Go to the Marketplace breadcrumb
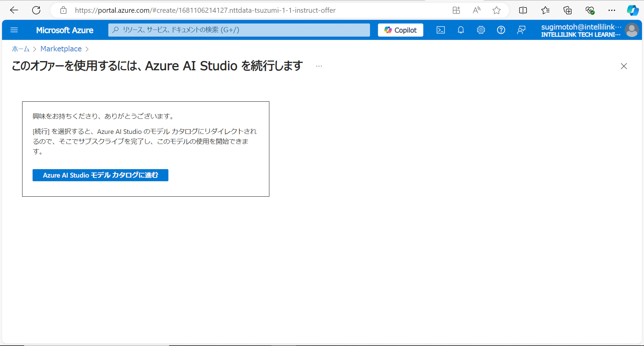Screen dimensions: 644x346 [x=61, y=49]
